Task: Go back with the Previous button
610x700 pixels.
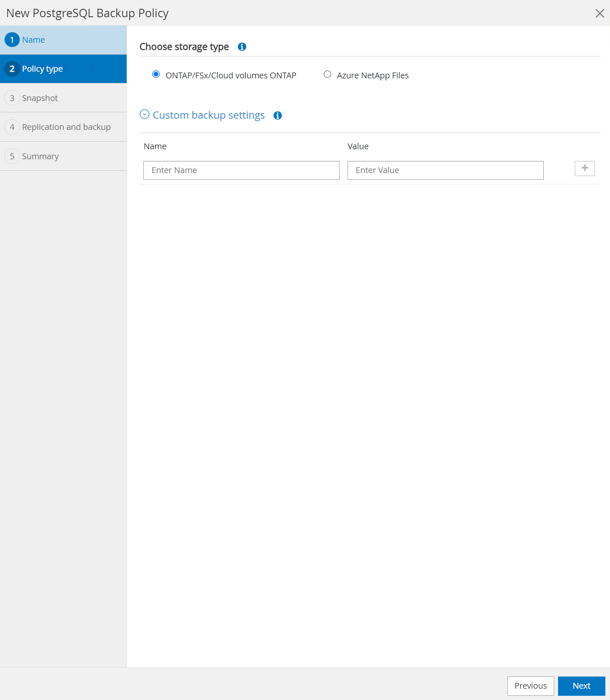Action: click(x=530, y=686)
